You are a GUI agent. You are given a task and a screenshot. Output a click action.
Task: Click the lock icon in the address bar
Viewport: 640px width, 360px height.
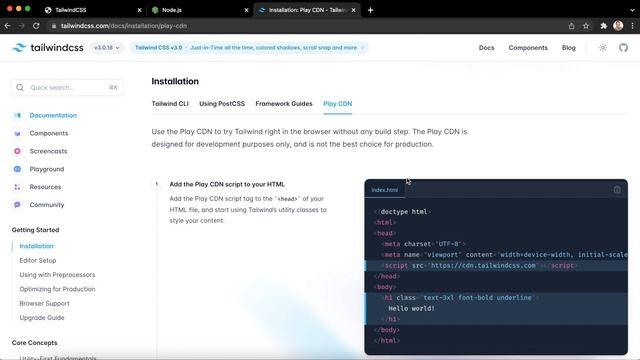pyautogui.click(x=53, y=26)
